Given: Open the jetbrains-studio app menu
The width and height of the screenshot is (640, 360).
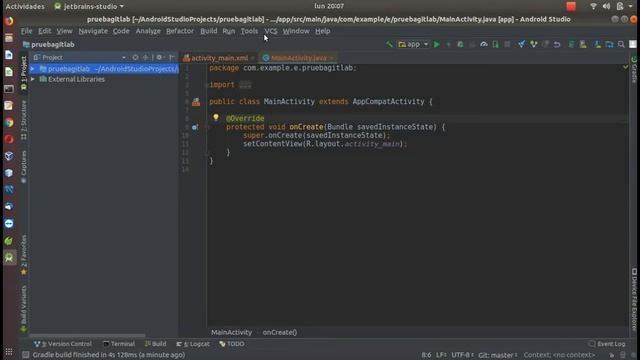Looking at the screenshot, I should pyautogui.click(x=89, y=7).
